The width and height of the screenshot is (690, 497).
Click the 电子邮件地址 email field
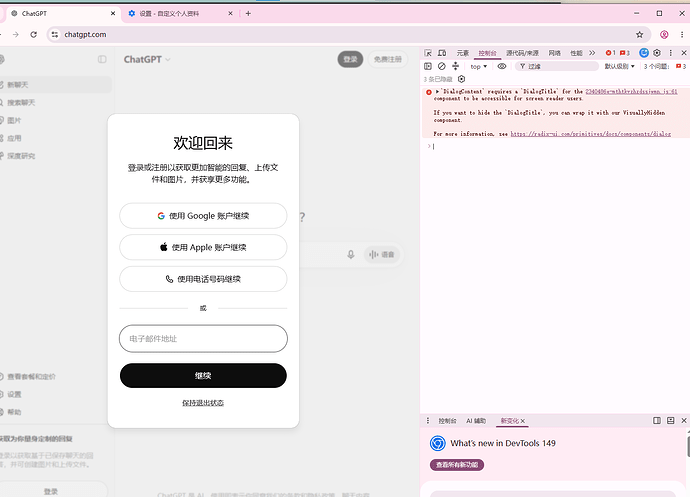pyautogui.click(x=203, y=339)
